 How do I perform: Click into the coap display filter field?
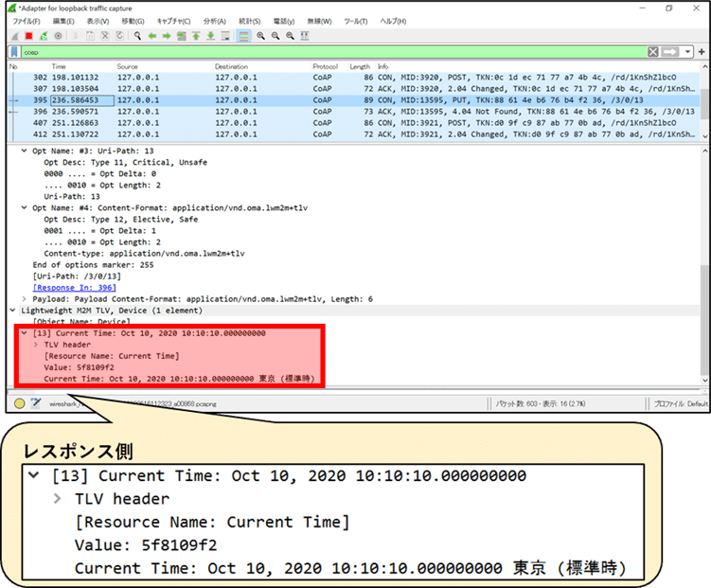tap(333, 52)
